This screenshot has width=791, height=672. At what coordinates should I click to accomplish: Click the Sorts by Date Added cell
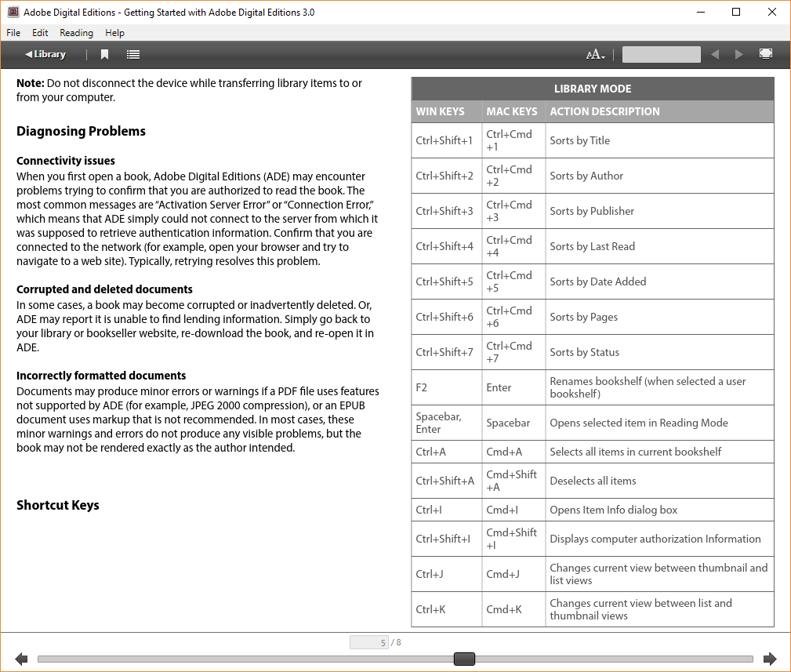click(660, 282)
